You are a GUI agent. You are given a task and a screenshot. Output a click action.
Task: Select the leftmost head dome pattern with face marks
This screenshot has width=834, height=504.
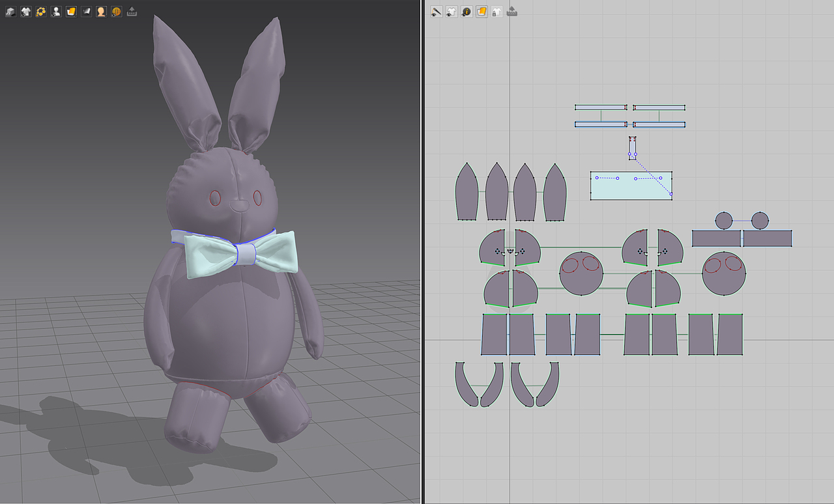tap(492, 248)
